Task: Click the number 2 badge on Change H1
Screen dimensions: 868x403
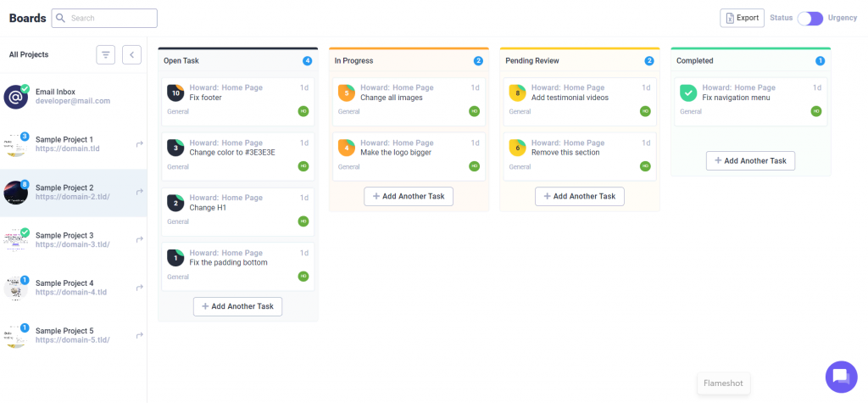Action: tap(175, 203)
